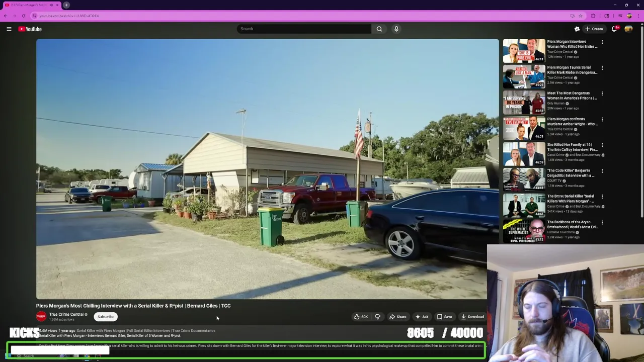
Task: Save the video to a playlist
Action: (x=444, y=317)
